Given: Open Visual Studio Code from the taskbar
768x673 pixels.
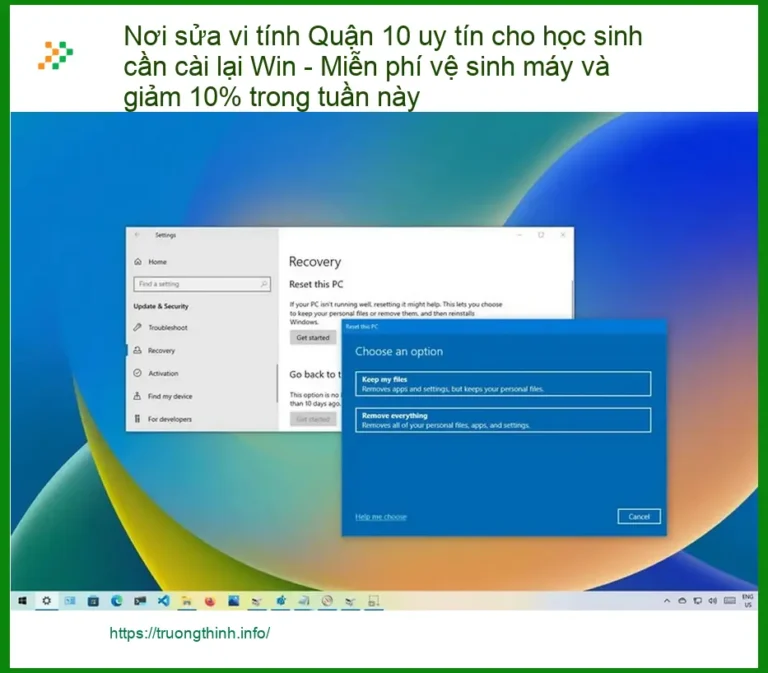Looking at the screenshot, I should pyautogui.click(x=164, y=601).
